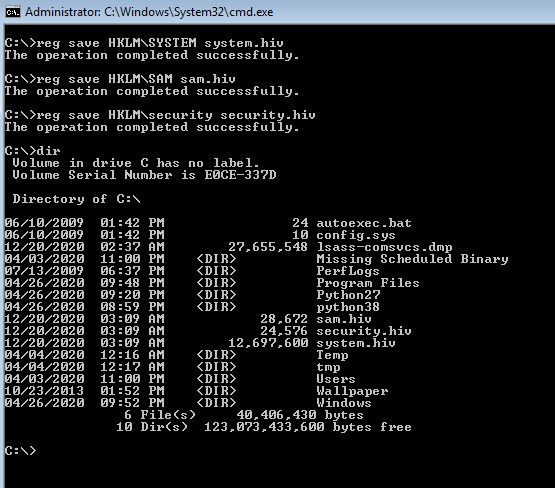
Task: Click the sam.hiv entry in directory listing
Action: click(x=344, y=319)
